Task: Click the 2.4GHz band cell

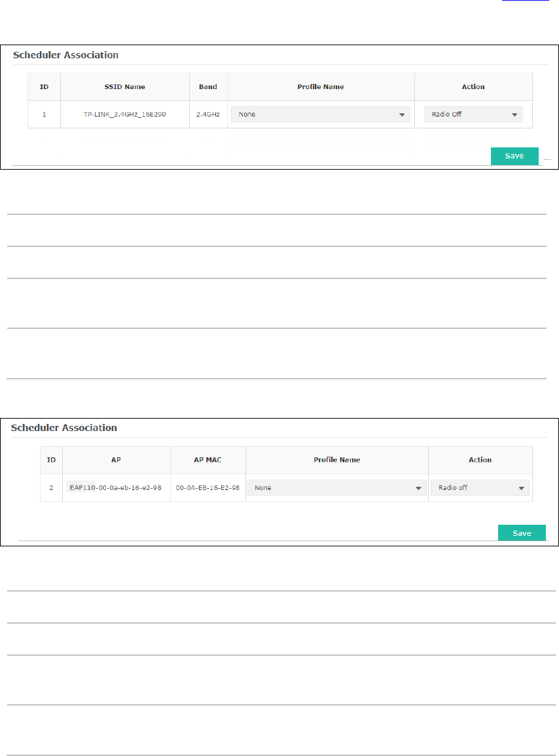Action: [x=208, y=114]
